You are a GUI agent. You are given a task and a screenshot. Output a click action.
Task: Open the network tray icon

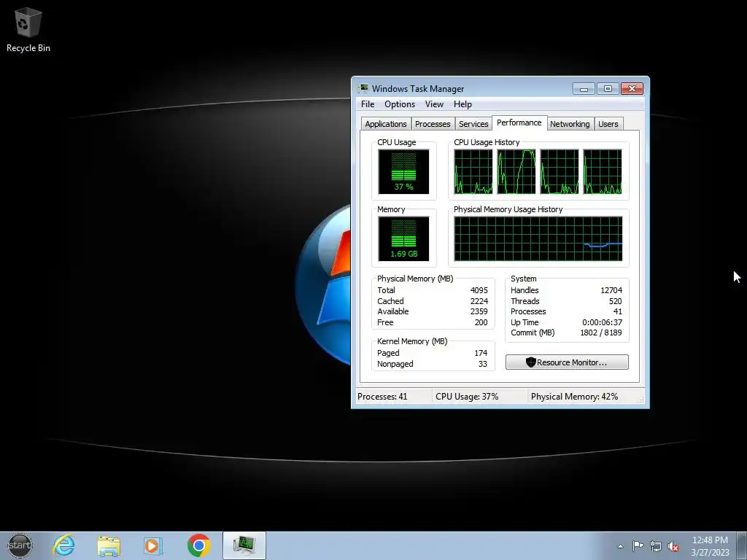tap(656, 546)
